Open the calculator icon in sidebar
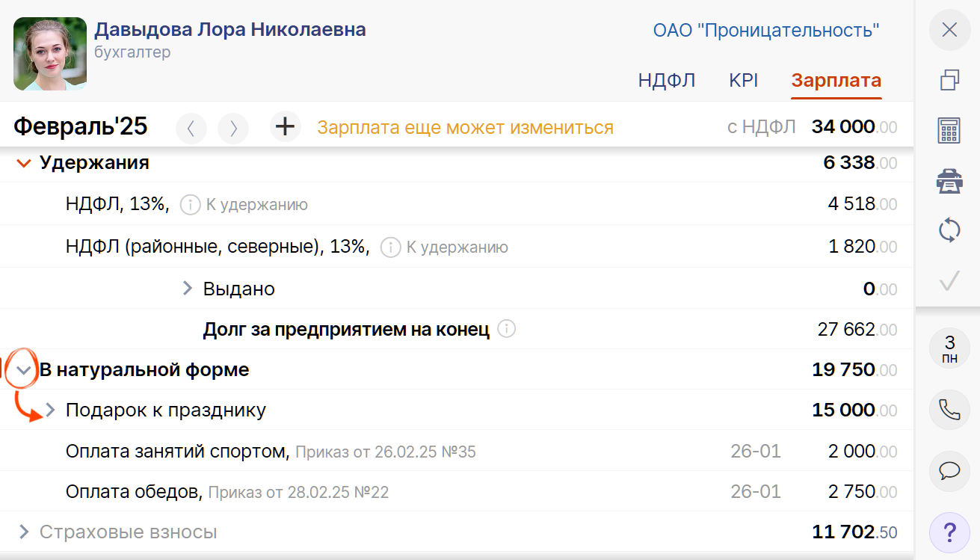This screenshot has width=980, height=560. point(949,130)
